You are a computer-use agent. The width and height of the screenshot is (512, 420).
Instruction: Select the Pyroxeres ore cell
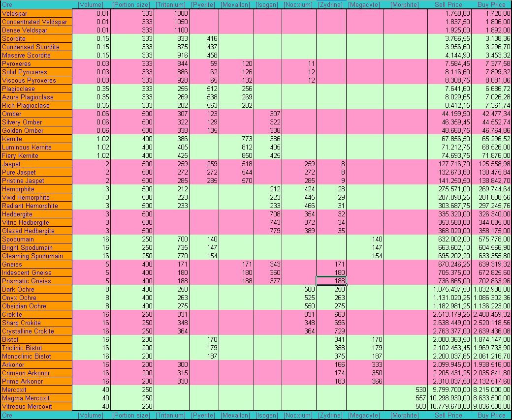coord(36,63)
